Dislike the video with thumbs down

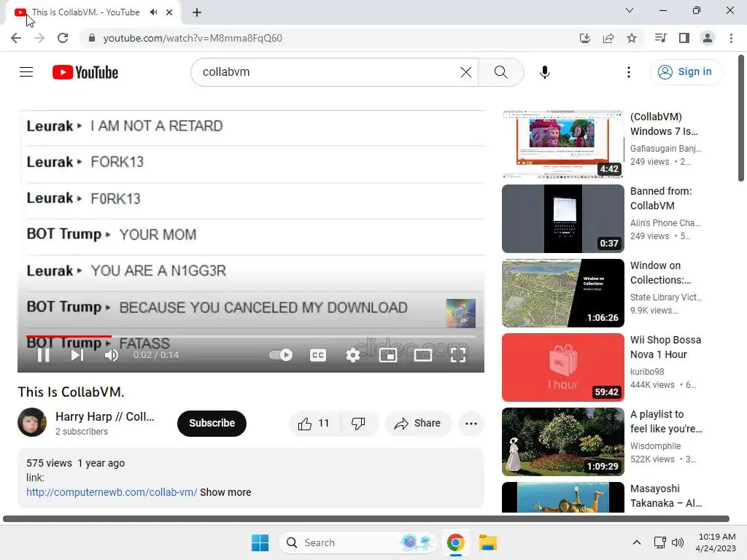[x=358, y=424]
